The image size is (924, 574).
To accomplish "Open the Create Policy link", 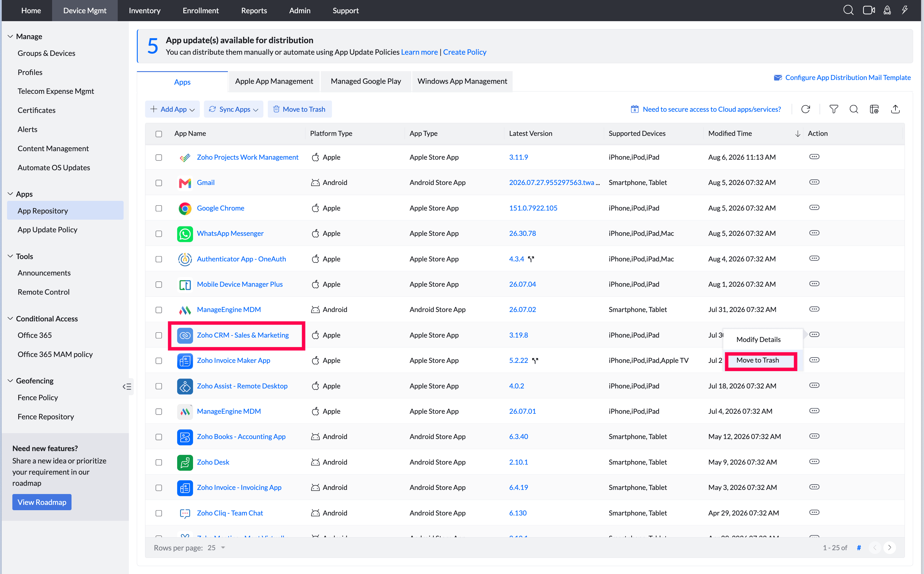I will (464, 52).
